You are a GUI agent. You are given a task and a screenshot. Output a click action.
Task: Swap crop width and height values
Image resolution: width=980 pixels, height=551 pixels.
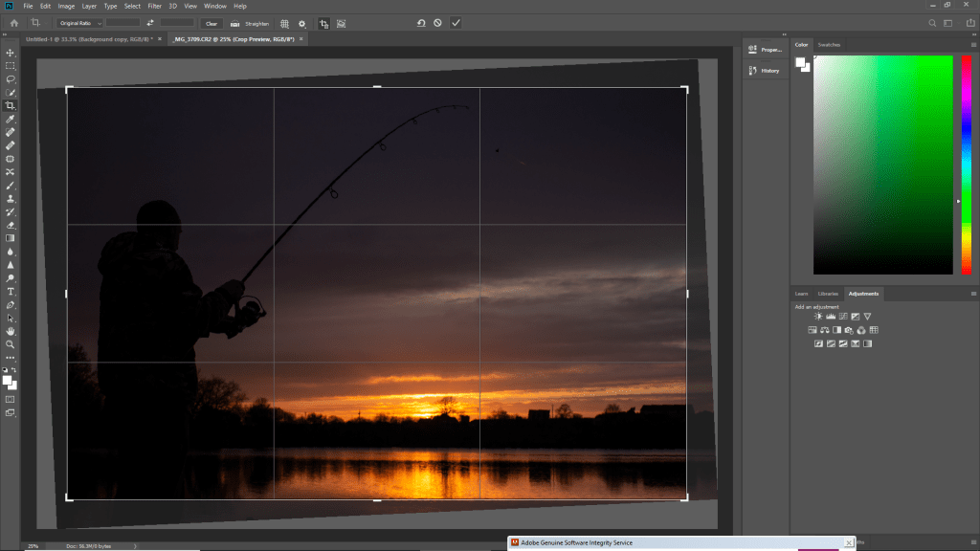click(x=150, y=22)
